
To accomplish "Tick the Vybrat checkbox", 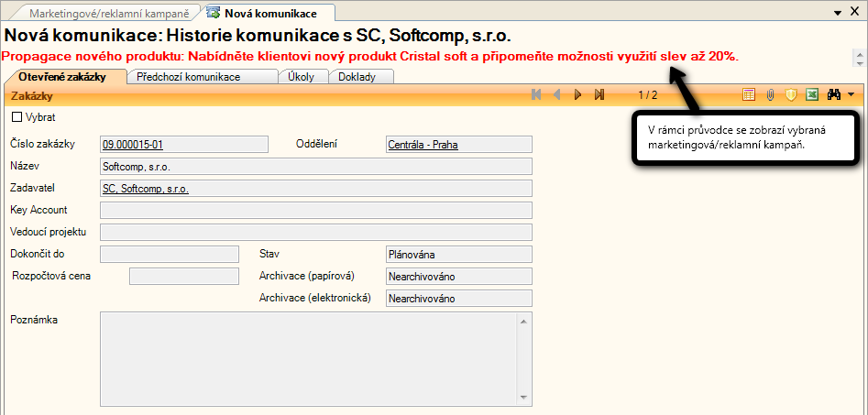I will click(16, 117).
